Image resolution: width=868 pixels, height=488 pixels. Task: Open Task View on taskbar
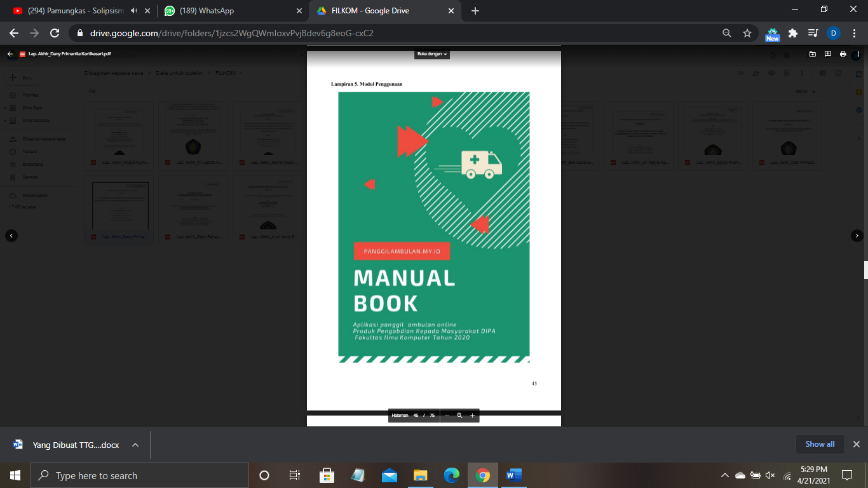pyautogui.click(x=295, y=475)
